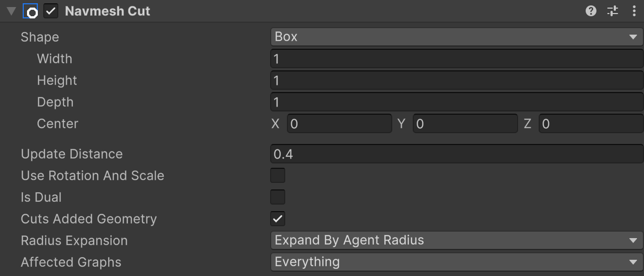
Task: Click the Navmesh Cut component icon
Action: coord(30,11)
